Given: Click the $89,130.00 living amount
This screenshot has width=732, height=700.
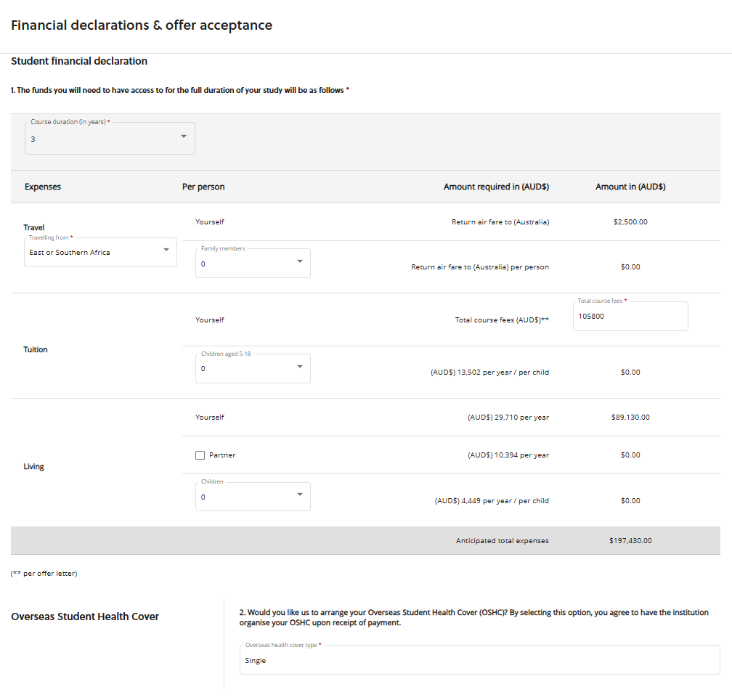Looking at the screenshot, I should [630, 418].
